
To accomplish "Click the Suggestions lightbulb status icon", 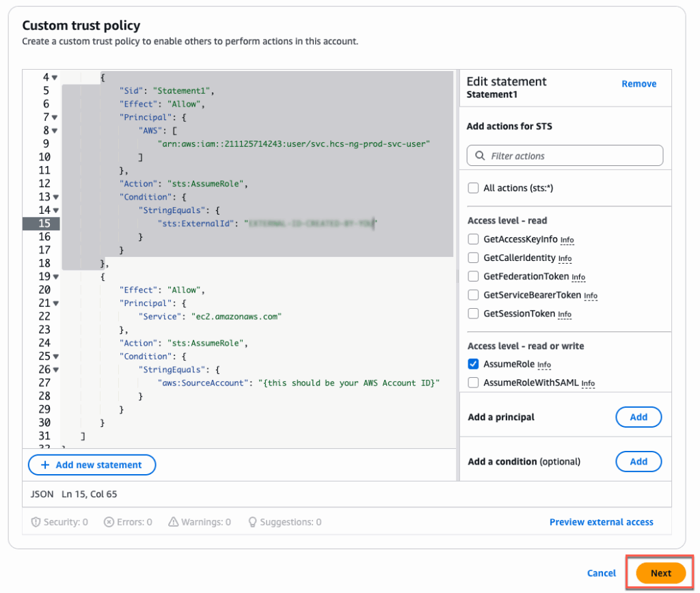I will click(x=252, y=522).
